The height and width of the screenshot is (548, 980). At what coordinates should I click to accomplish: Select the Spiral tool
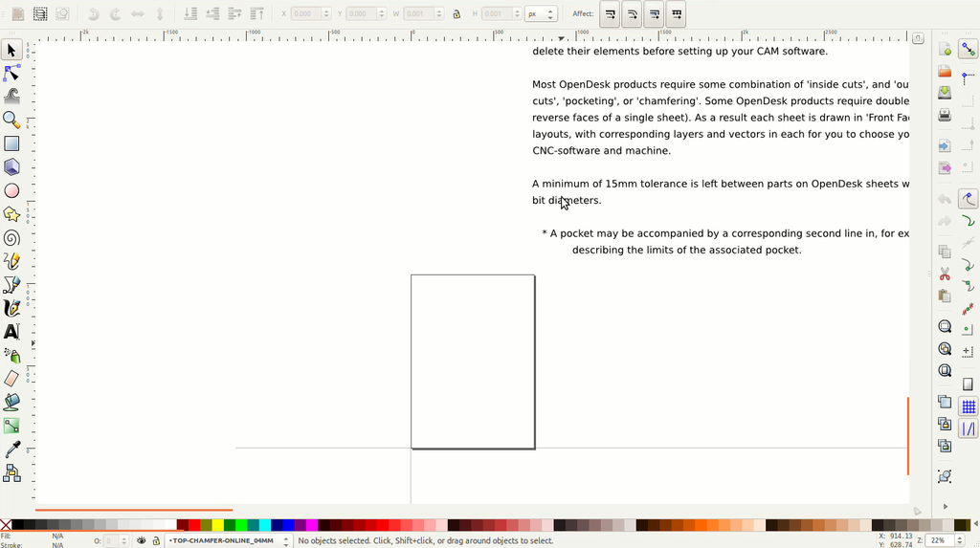tap(11, 237)
